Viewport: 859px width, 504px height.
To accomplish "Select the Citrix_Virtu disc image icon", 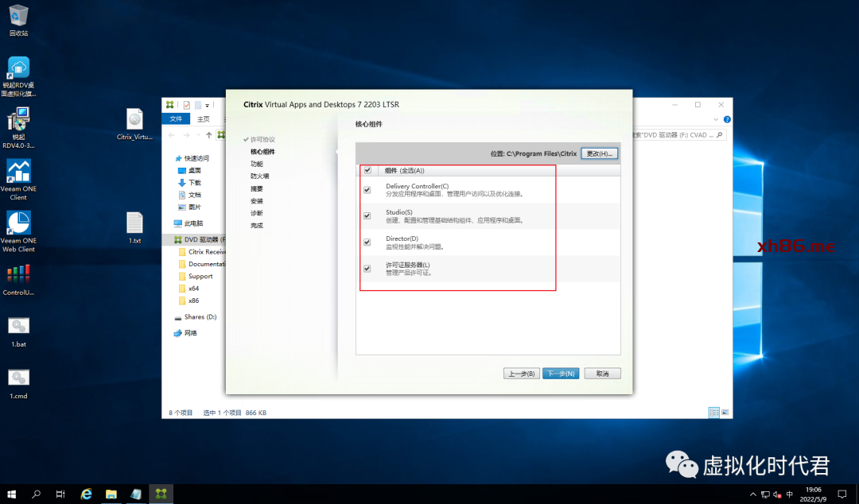I will [134, 124].
